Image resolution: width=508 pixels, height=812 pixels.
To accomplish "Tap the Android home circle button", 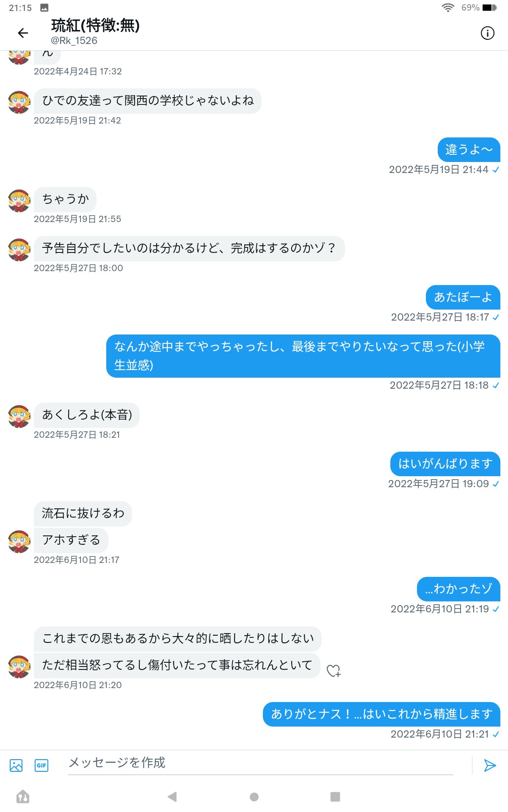I will click(x=254, y=797).
